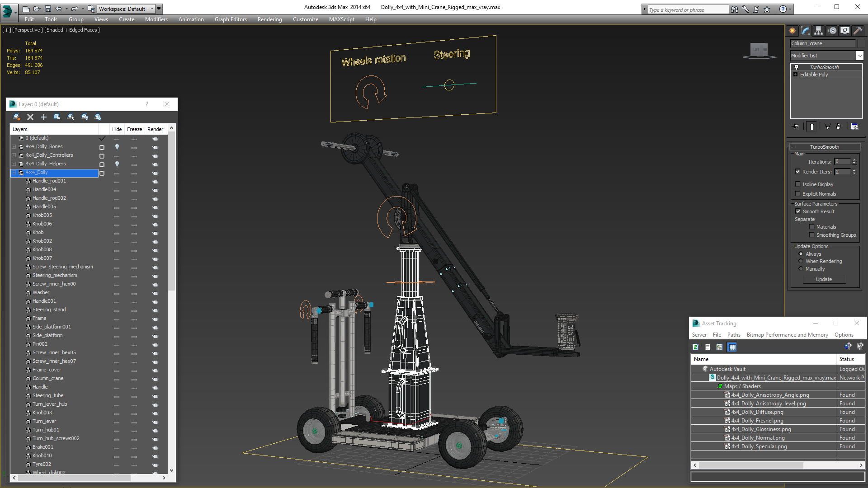Switch to the Create command panel tab

pos(793,31)
